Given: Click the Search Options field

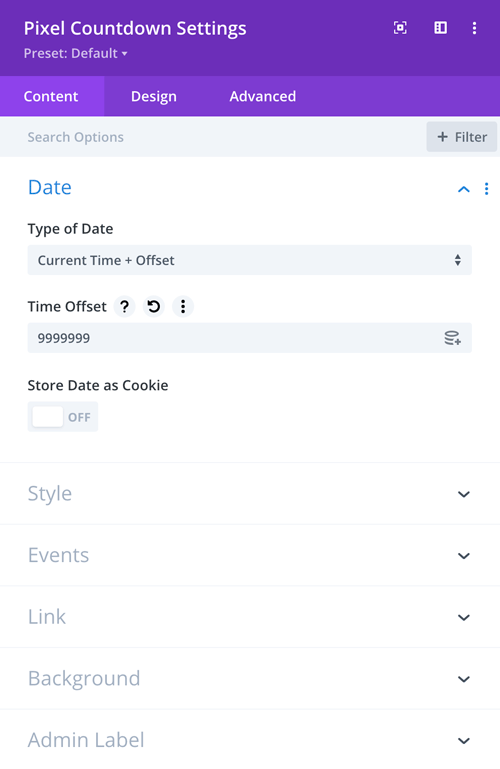Looking at the screenshot, I should [x=213, y=137].
